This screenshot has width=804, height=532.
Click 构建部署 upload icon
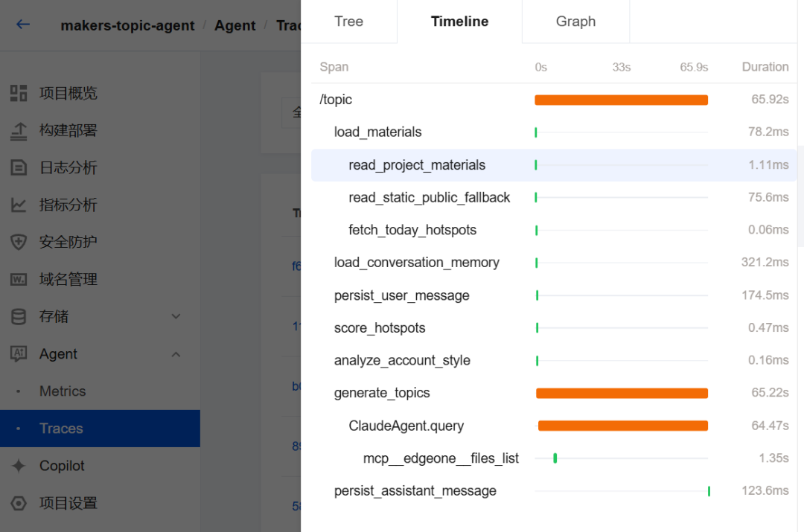coord(19,131)
